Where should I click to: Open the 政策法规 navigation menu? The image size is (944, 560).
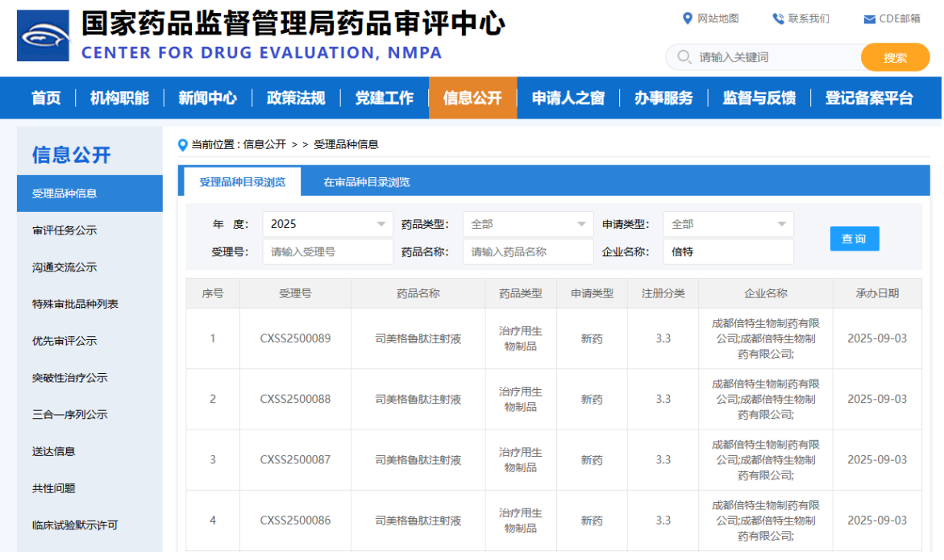pyautogui.click(x=296, y=98)
